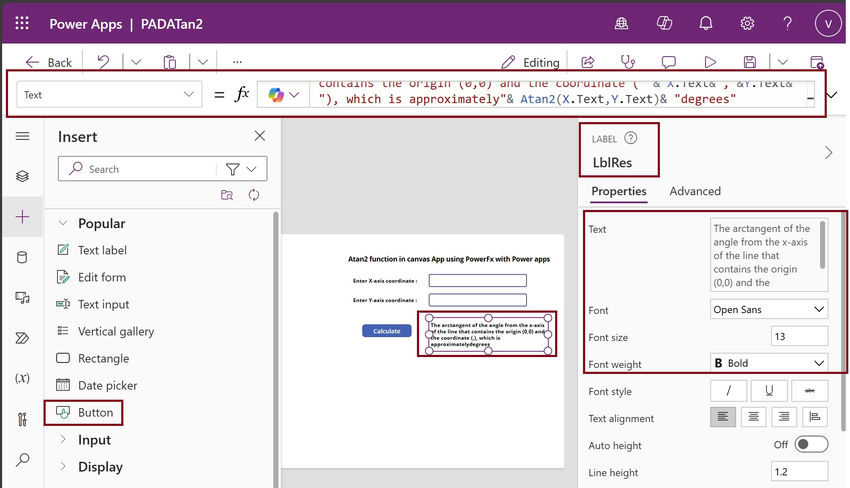The height and width of the screenshot is (488, 850).
Task: Open the property selector set to Text
Action: click(x=109, y=94)
